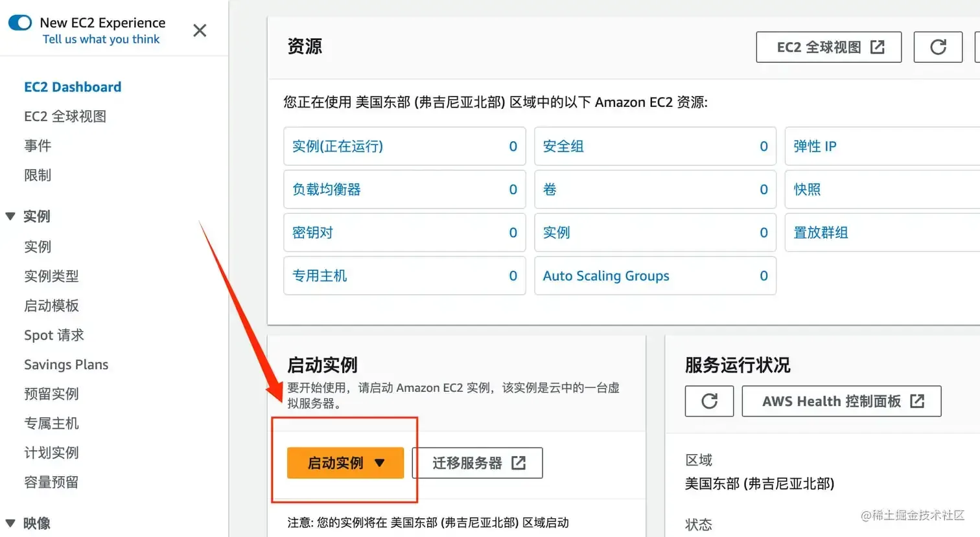Open the 密钥对 resource card
Image resolution: width=980 pixels, height=537 pixels.
[404, 233]
